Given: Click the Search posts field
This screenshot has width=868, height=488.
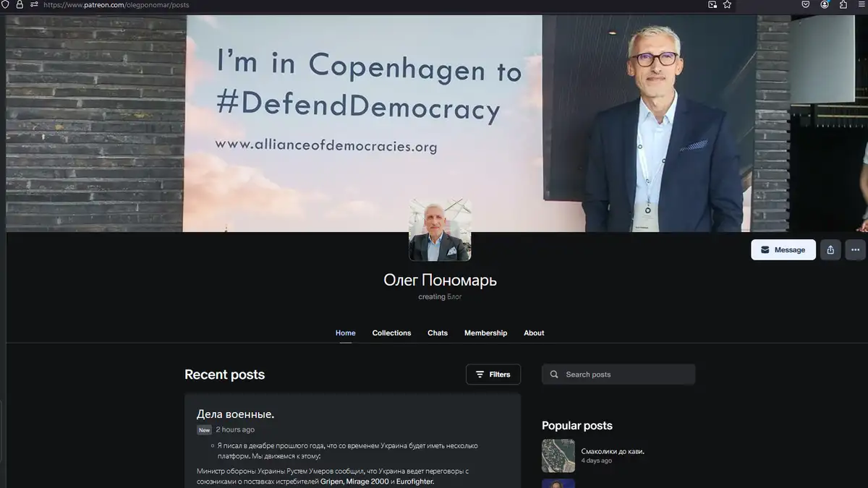Looking at the screenshot, I should 618,374.
